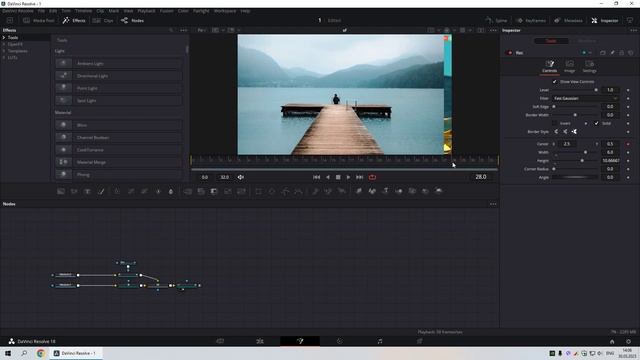The width and height of the screenshot is (640, 360).
Task: Open the Metadata panel button
Action: point(568,20)
